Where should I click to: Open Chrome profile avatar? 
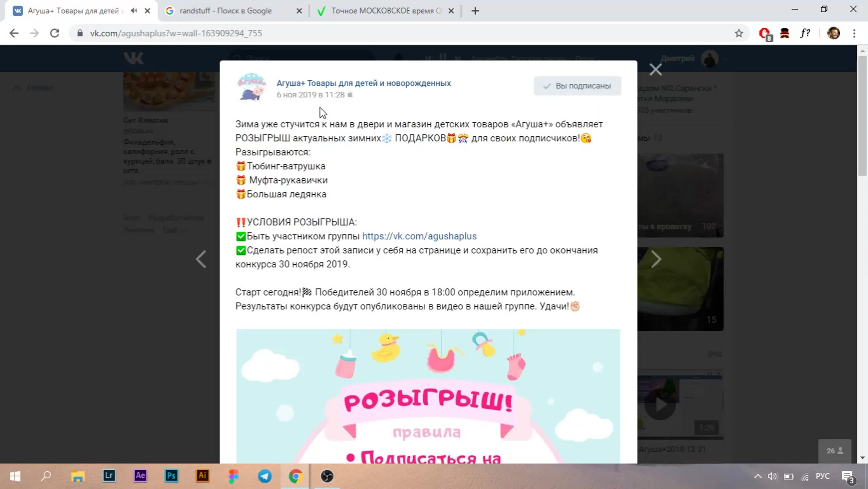[833, 33]
